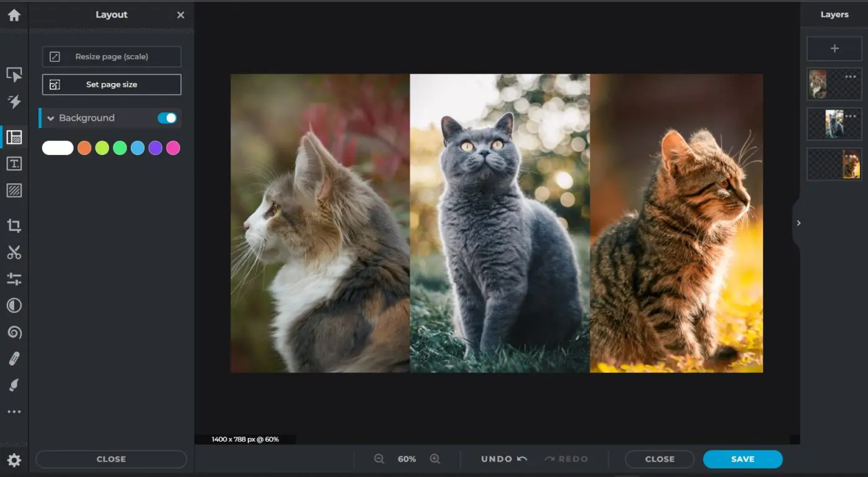Pick the orange background swatch
Image resolution: width=868 pixels, height=477 pixels.
pos(84,147)
